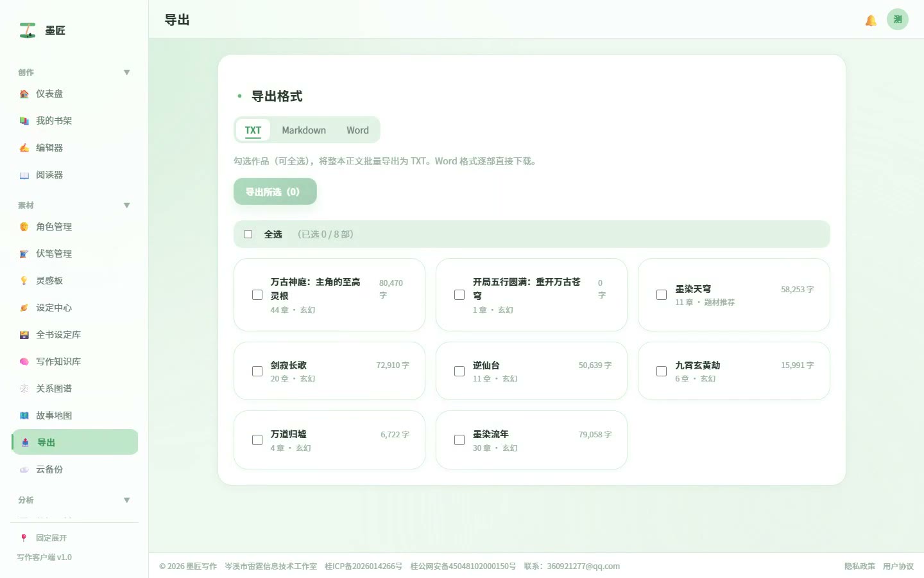This screenshot has width=924, height=578.
Task: Click the 我的书架 books icon
Action: point(24,121)
